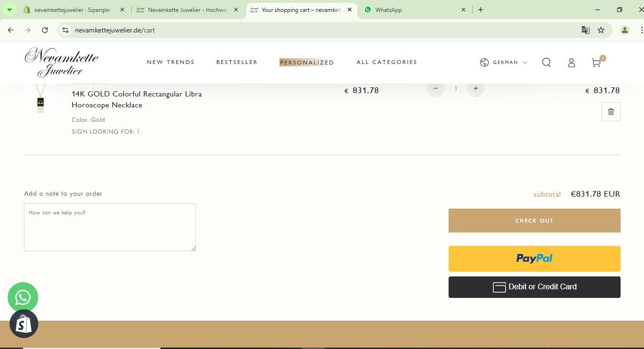The width and height of the screenshot is (644, 349).
Task: Open the BESTSELLER menu
Action: click(x=237, y=62)
